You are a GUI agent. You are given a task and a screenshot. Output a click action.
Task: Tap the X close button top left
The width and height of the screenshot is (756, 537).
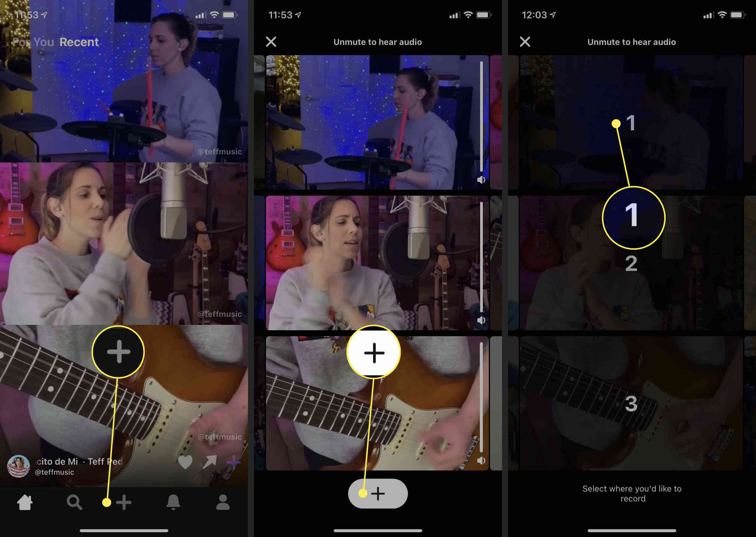(271, 42)
